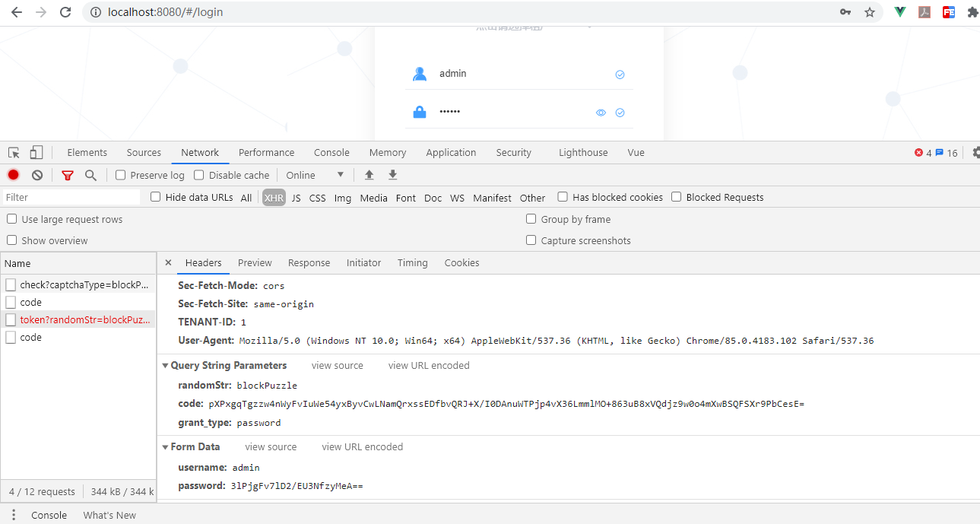Click the clear network log icon

pyautogui.click(x=36, y=175)
